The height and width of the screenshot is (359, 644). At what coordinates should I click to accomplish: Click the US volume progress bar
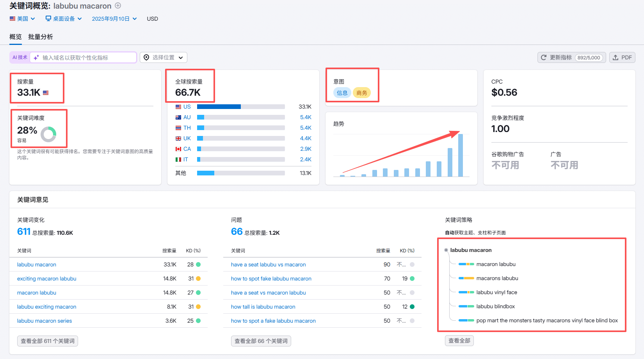click(241, 107)
